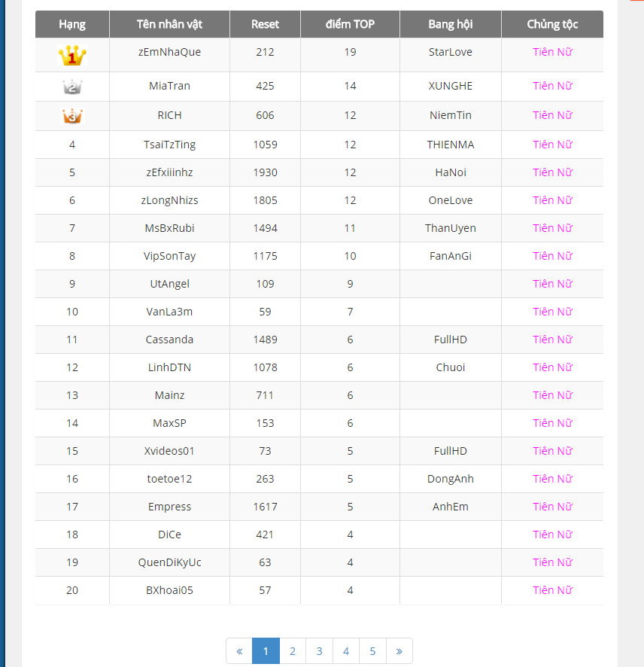Click the Bang hội column header

pyautogui.click(x=450, y=24)
